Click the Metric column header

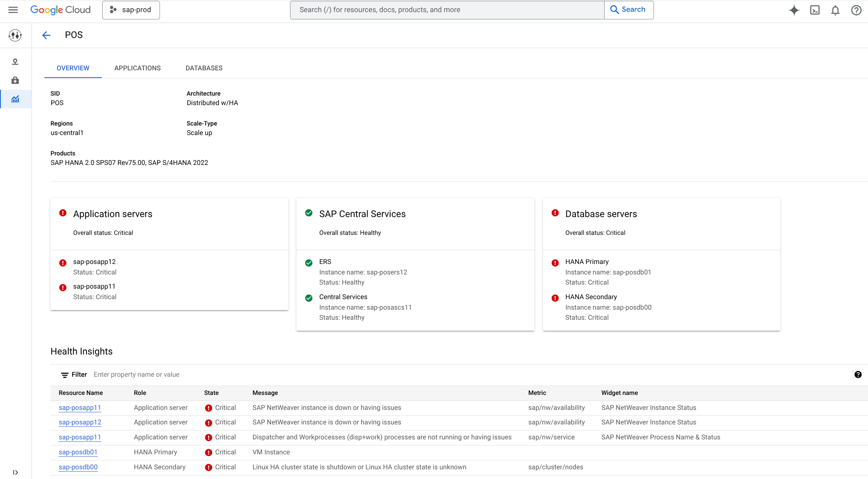pyautogui.click(x=537, y=393)
